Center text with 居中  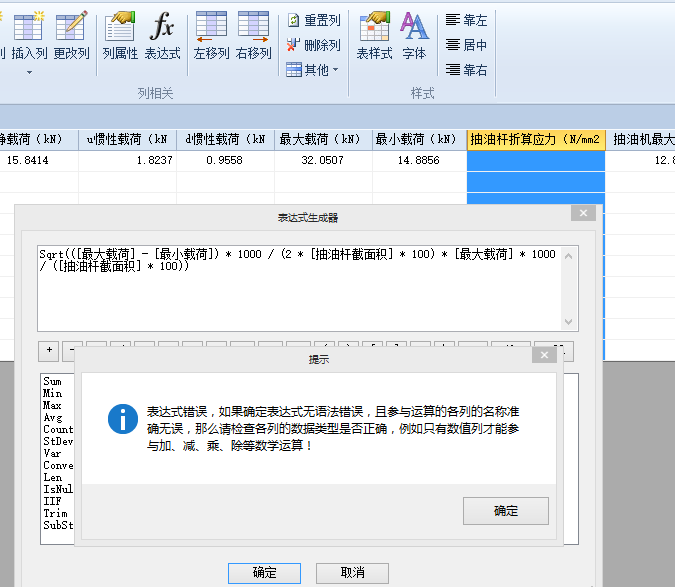[467, 45]
